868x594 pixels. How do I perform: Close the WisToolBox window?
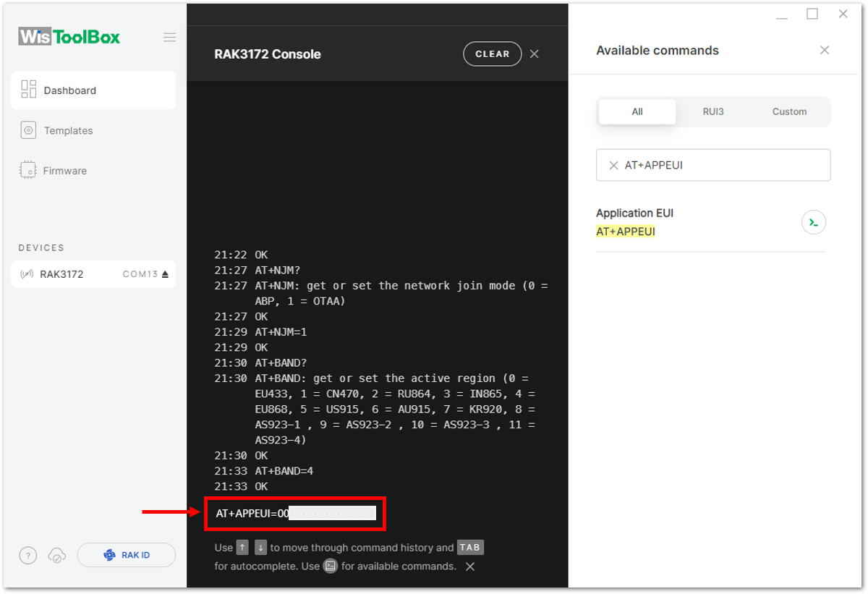[843, 14]
